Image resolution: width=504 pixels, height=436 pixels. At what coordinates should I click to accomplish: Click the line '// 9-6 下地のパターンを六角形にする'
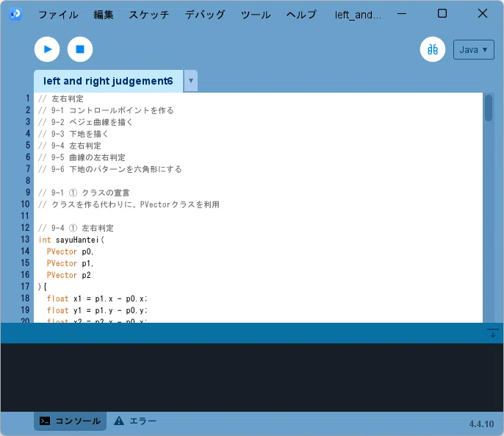point(110,169)
